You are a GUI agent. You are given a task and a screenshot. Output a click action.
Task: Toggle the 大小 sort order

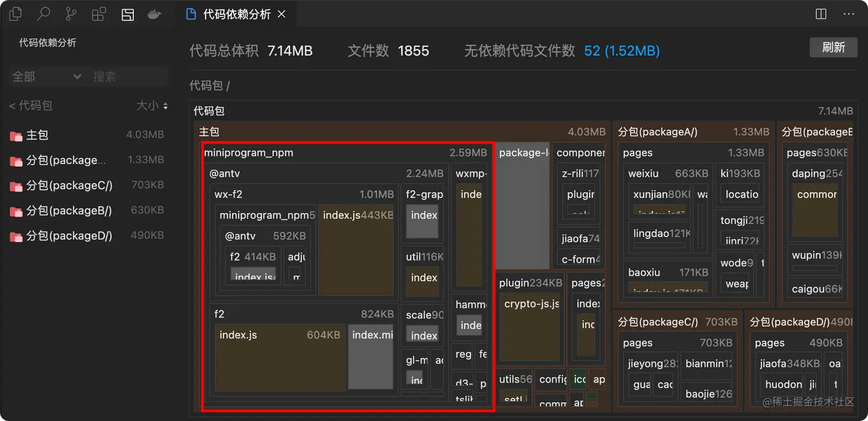[152, 106]
